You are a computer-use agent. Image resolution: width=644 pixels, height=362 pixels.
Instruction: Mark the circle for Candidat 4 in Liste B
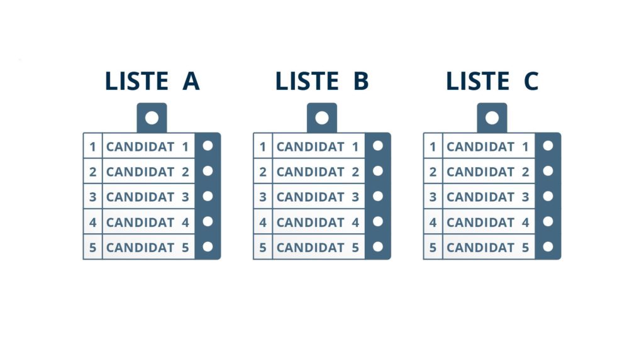(x=378, y=221)
